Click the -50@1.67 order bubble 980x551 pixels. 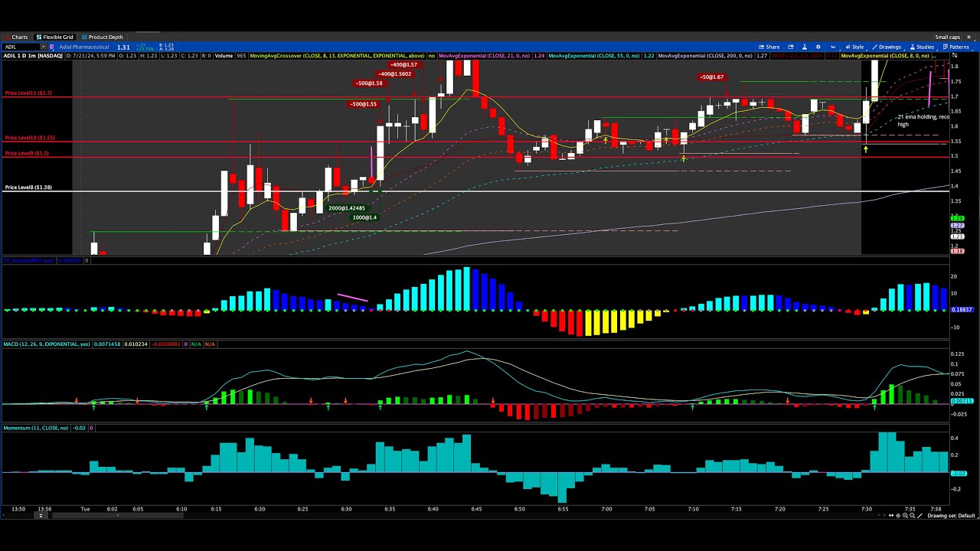tap(711, 77)
